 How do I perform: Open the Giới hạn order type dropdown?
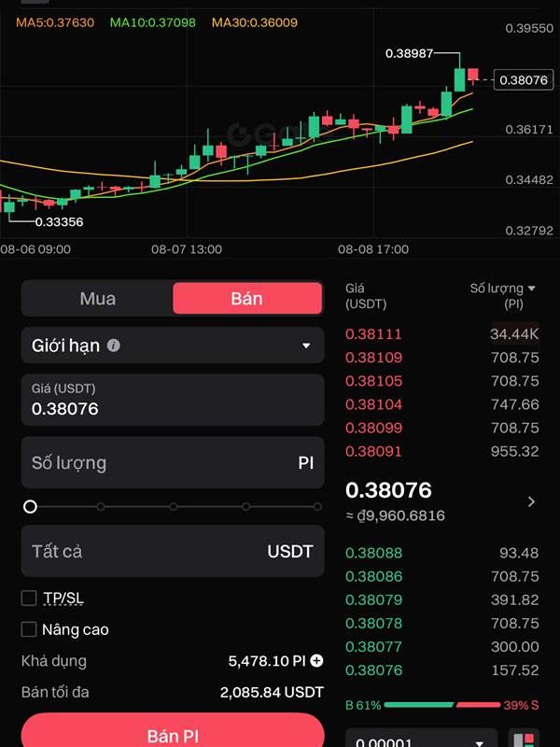[173, 345]
